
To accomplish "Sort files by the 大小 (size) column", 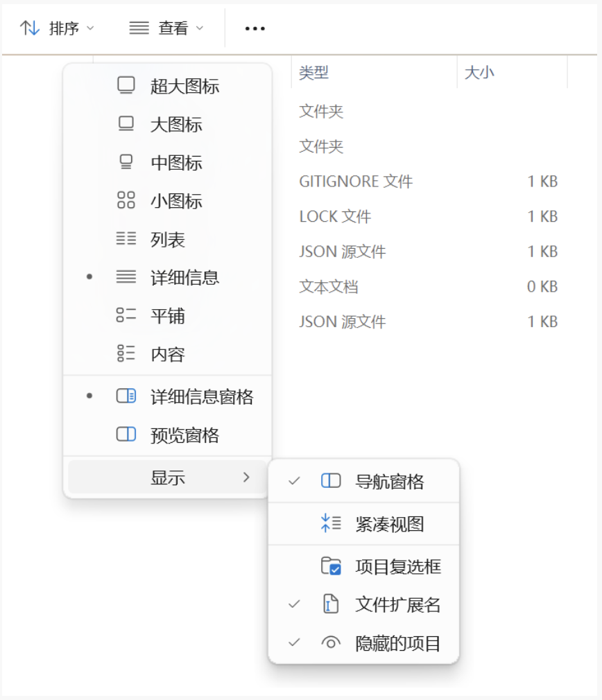I will [480, 71].
